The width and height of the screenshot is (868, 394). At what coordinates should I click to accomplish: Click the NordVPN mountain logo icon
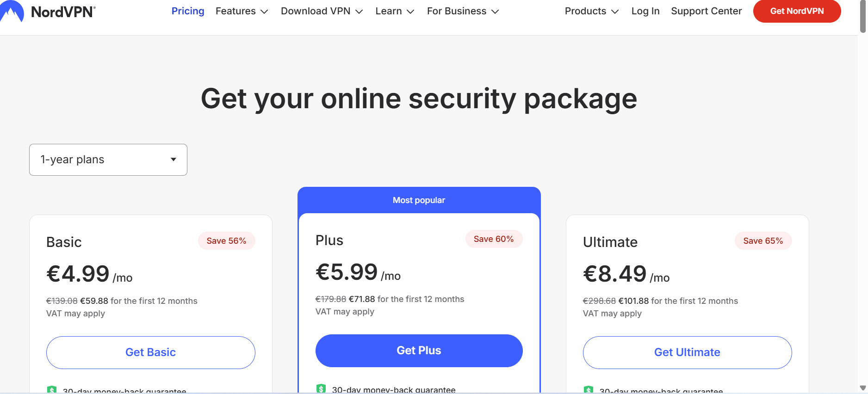coord(12,12)
